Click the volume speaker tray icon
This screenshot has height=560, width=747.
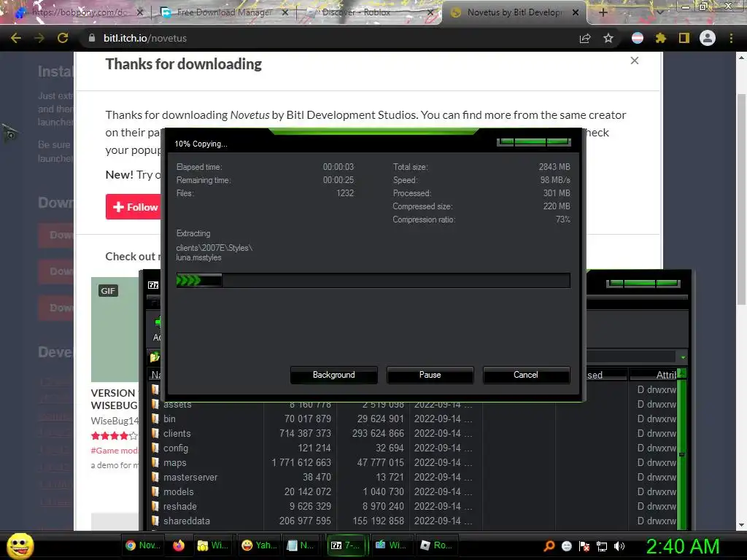tap(619, 546)
